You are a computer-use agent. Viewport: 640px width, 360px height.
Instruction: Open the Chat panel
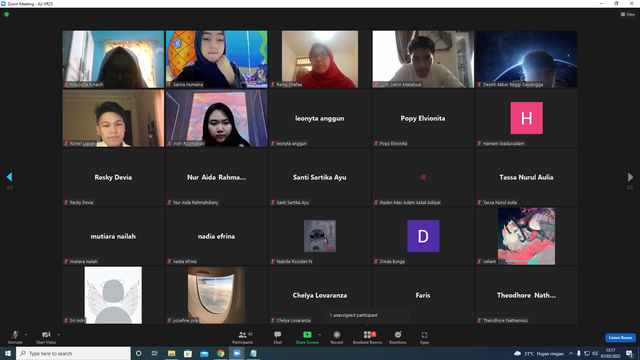278,337
